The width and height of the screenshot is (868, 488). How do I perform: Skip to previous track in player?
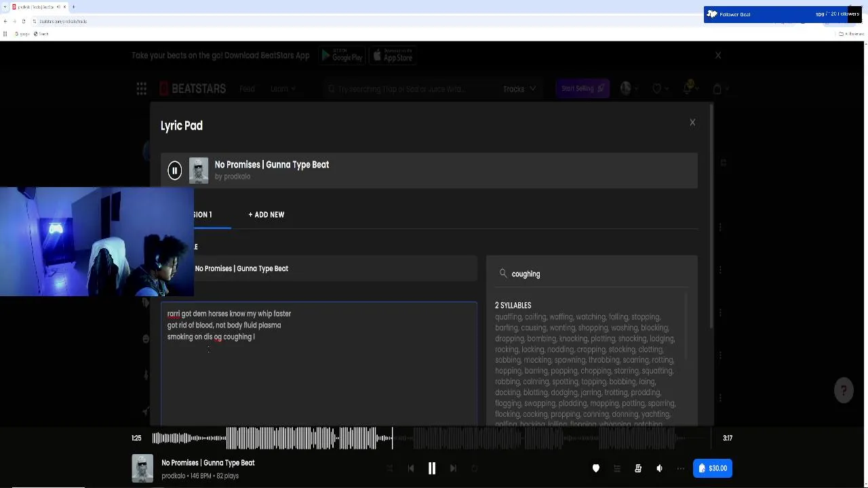coord(410,468)
